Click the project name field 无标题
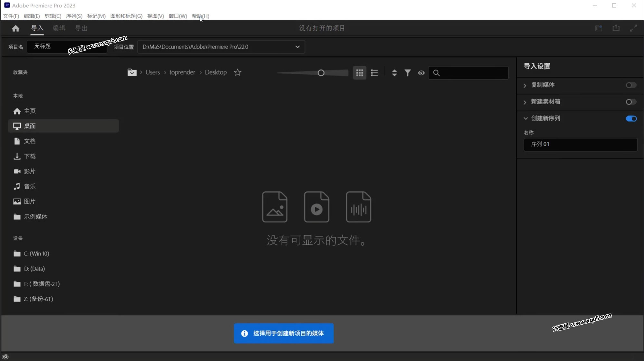644x361 pixels. [x=67, y=46]
